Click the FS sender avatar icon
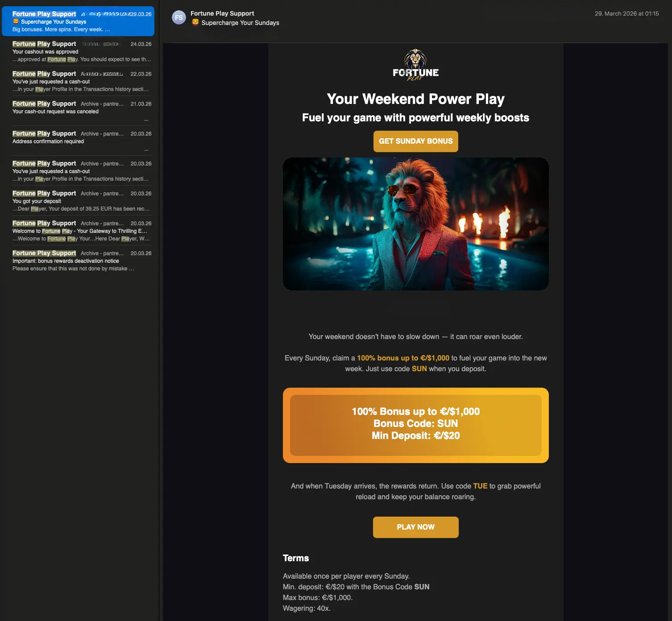 [x=179, y=18]
